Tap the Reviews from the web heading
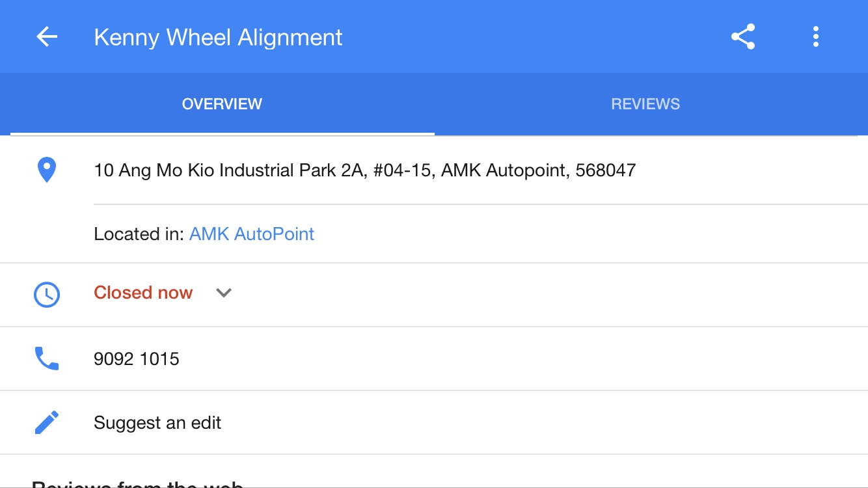The width and height of the screenshot is (868, 488). pos(137,483)
